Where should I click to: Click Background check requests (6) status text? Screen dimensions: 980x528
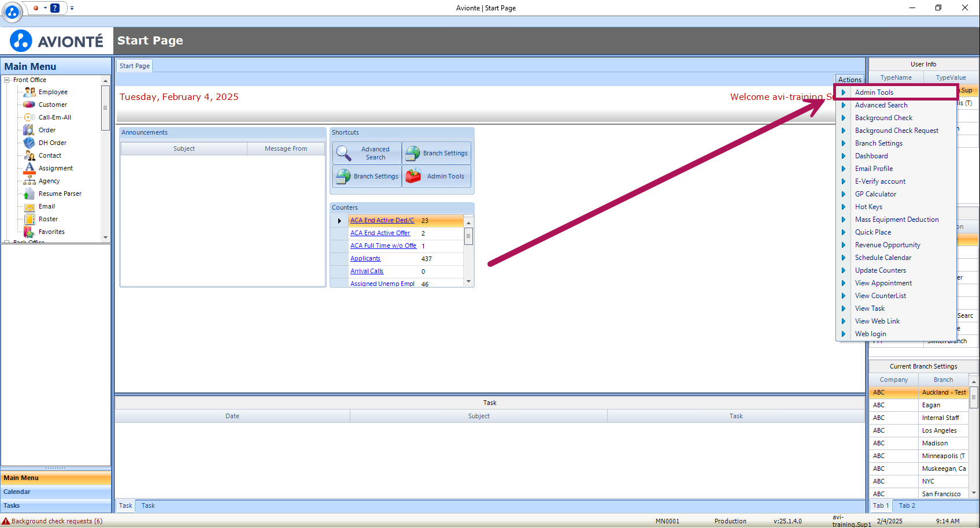(57, 521)
